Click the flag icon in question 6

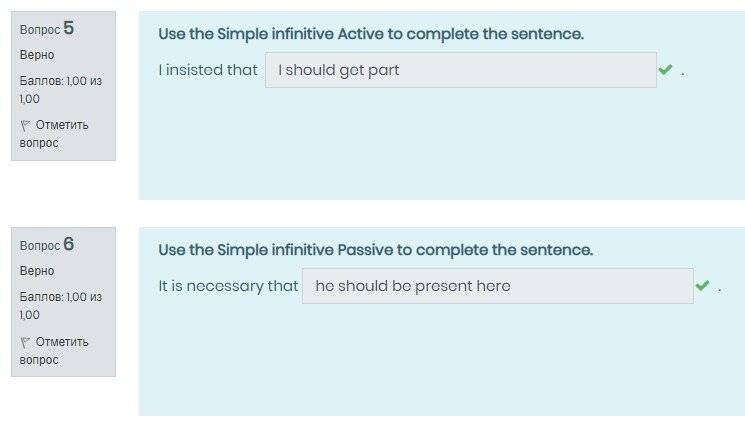[25, 342]
